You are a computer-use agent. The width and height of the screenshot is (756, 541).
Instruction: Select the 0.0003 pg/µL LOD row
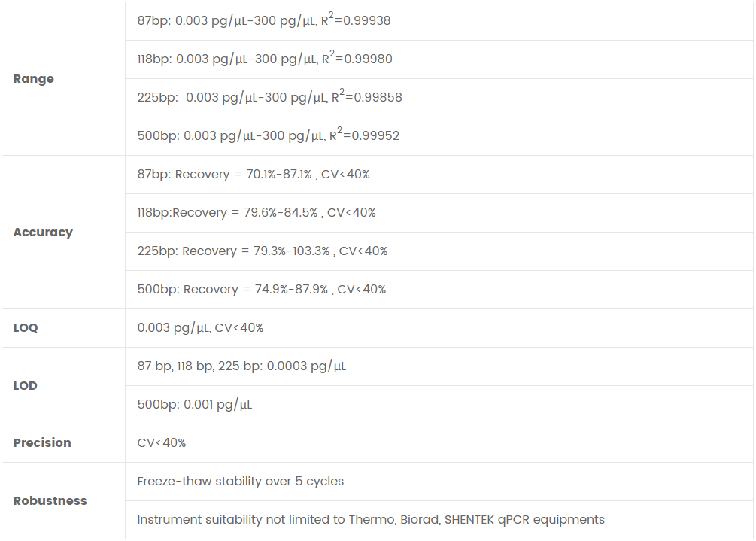(241, 367)
